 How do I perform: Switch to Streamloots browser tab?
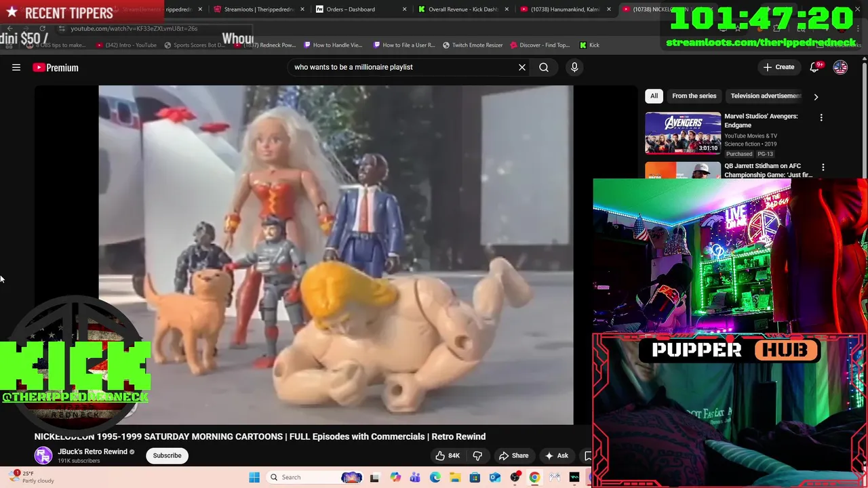tap(258, 9)
